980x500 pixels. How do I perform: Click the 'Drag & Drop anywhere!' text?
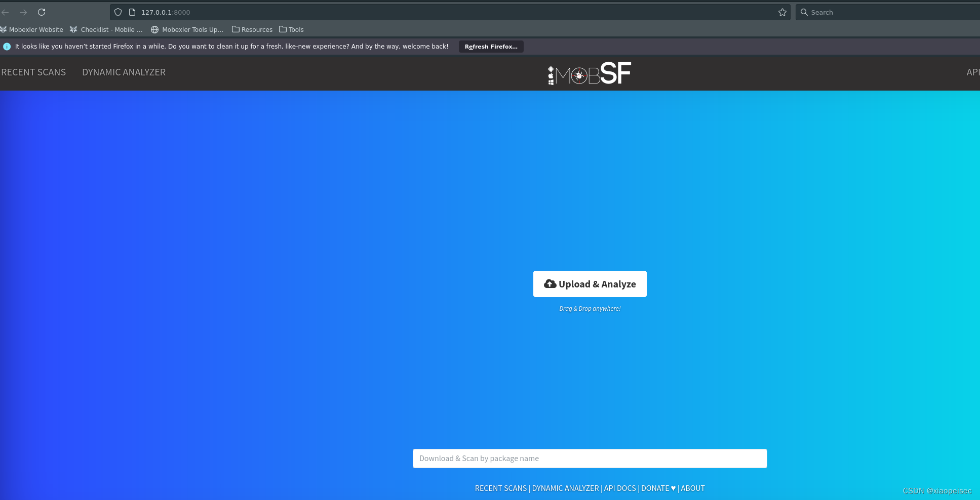[590, 309]
